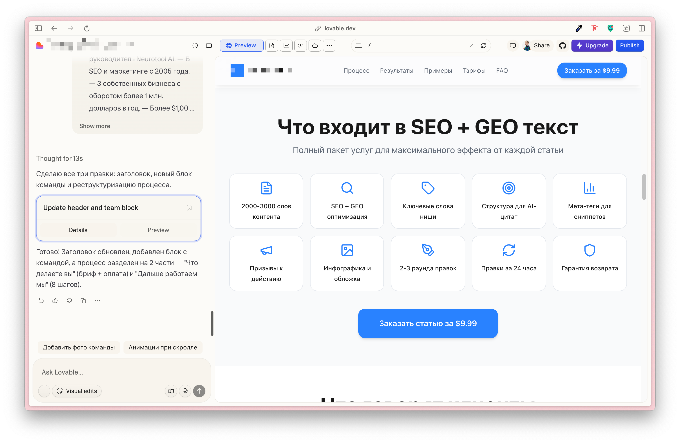
Task: Expand the message with Show more
Action: (x=95, y=126)
